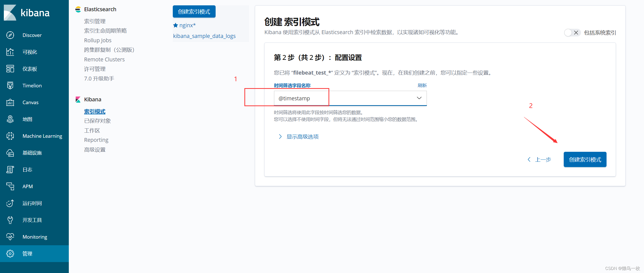Open the Timelion shield icon
Viewport: 644px width, 273px height.
coord(10,86)
